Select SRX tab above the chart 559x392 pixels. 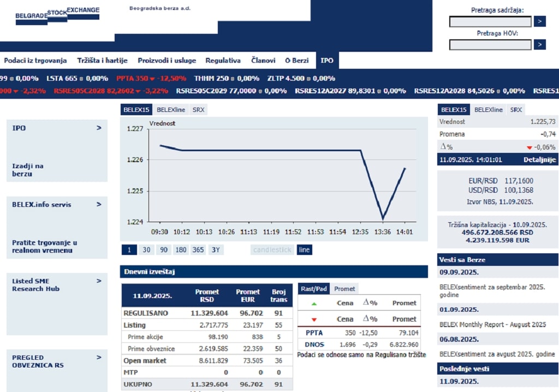coord(198,110)
